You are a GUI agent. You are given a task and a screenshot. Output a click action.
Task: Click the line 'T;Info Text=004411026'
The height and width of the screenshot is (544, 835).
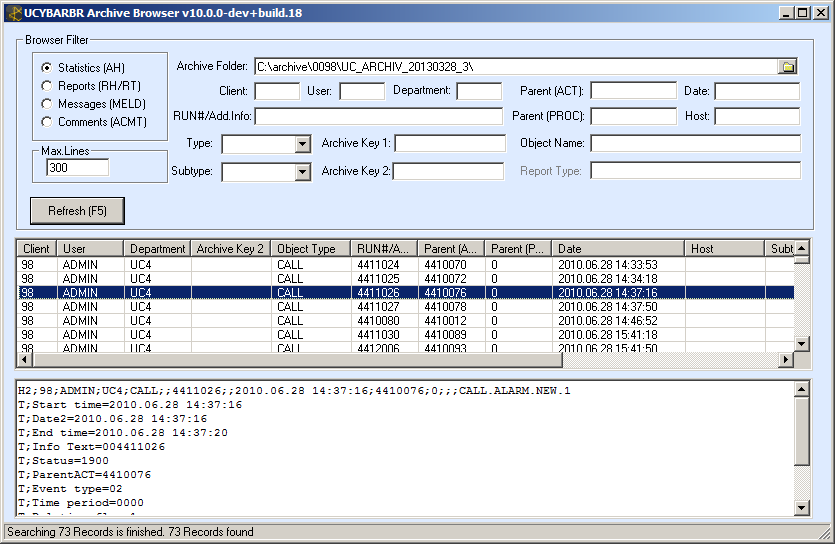(92, 447)
